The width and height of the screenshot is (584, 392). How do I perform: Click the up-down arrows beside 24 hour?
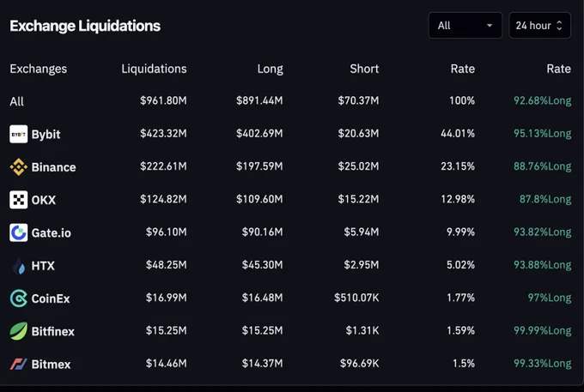(x=559, y=25)
